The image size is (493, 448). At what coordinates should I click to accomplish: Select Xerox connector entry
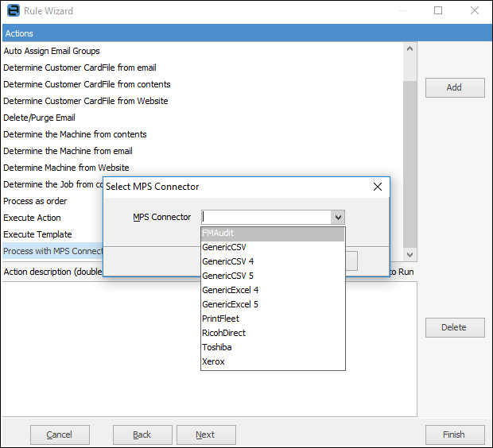click(x=273, y=361)
